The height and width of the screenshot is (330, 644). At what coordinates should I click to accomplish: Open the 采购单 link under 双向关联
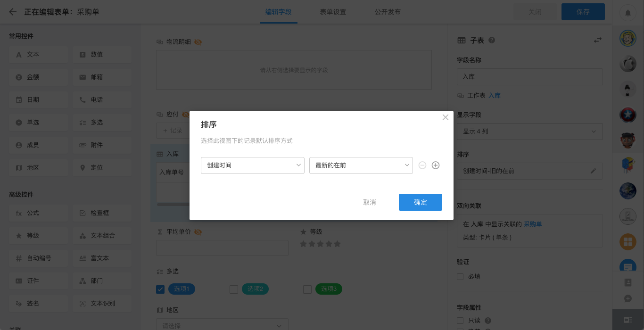[x=533, y=224]
